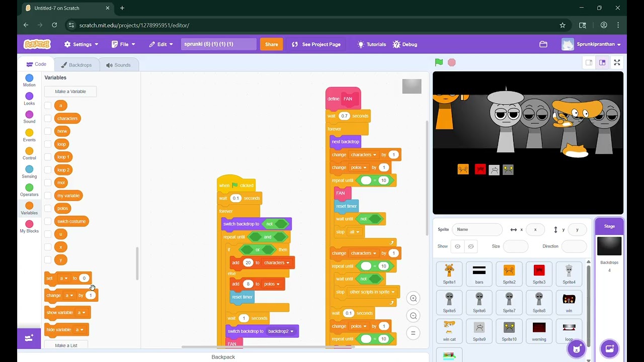The image size is (644, 362).
Task: Click the project title field
Action: pos(219,44)
